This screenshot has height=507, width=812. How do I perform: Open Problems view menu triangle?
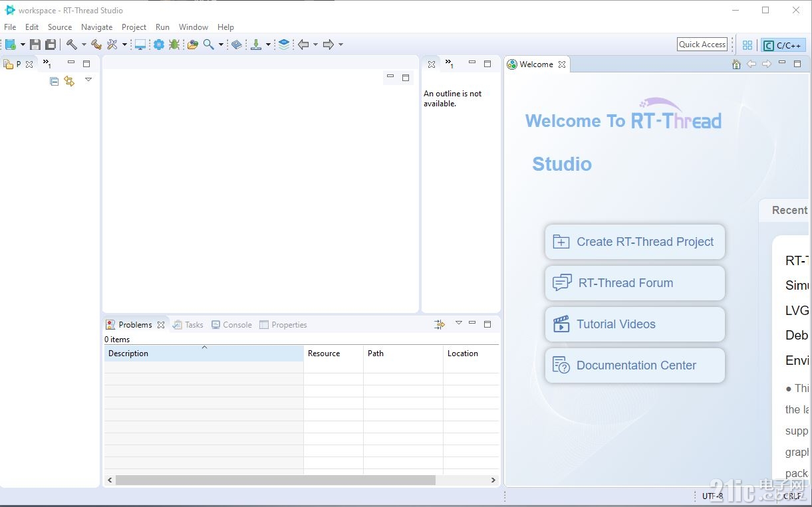click(x=458, y=324)
